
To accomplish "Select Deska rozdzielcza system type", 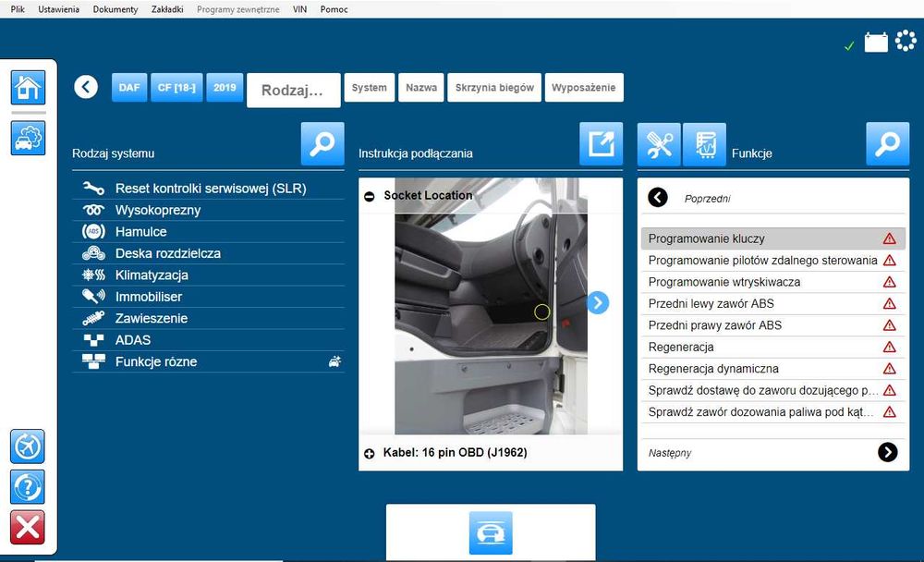I will coord(209,253).
